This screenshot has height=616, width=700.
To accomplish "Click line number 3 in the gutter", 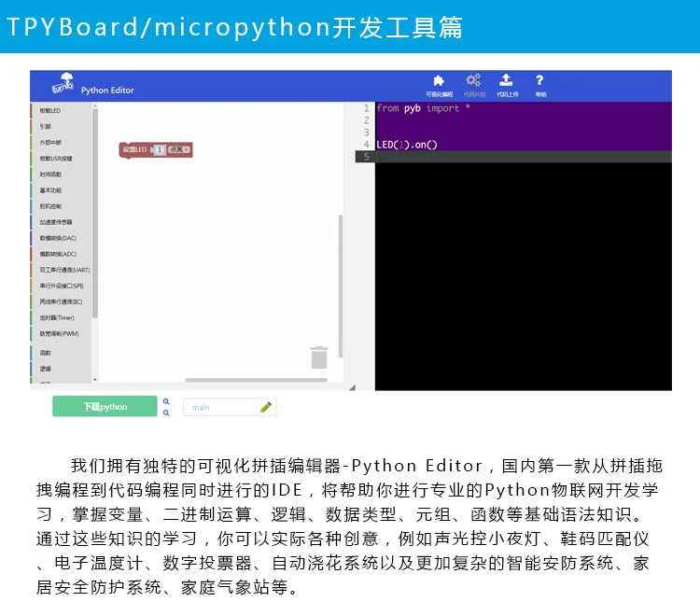I will tap(367, 133).
